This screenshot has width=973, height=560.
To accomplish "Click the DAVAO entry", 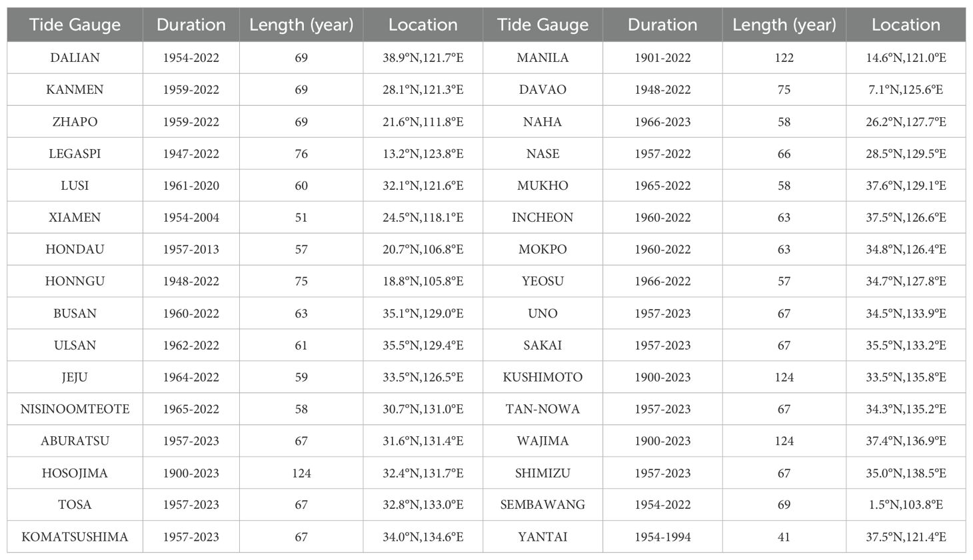I will pyautogui.click(x=542, y=90).
